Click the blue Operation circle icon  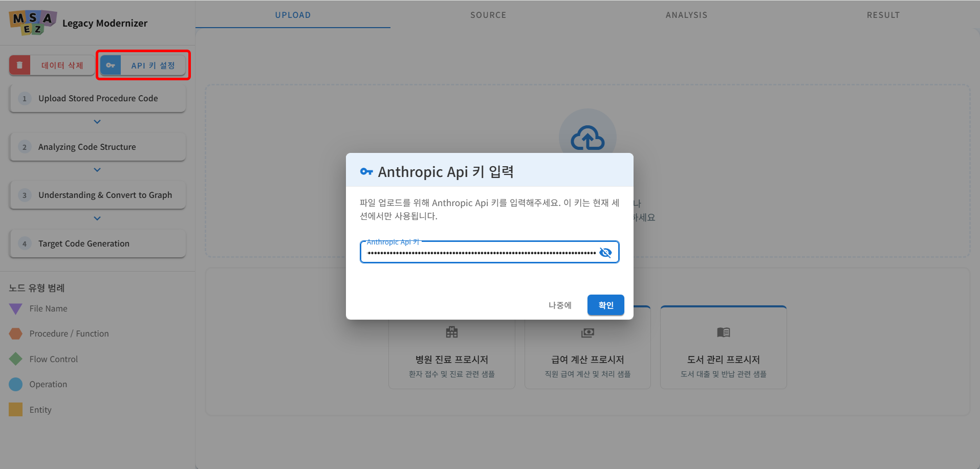tap(16, 384)
